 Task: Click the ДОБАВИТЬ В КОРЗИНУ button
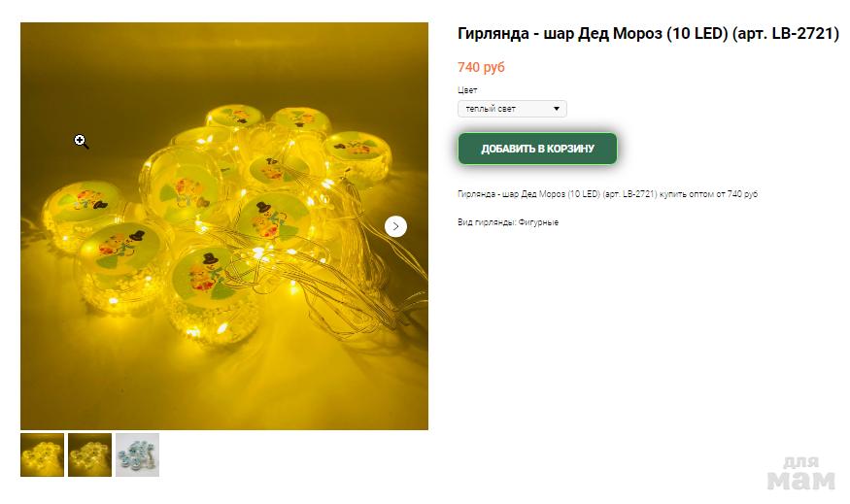538,149
